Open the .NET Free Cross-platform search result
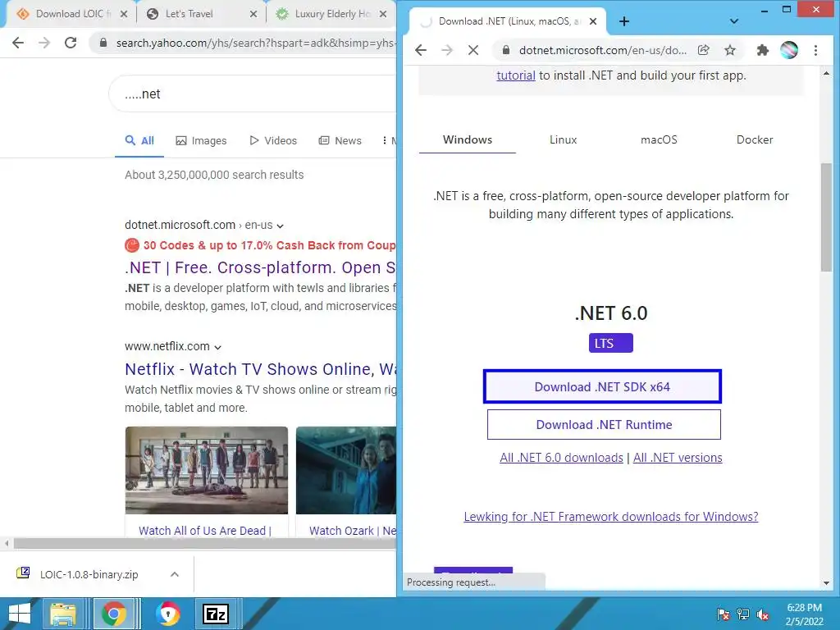This screenshot has width=840, height=630. coord(260,267)
